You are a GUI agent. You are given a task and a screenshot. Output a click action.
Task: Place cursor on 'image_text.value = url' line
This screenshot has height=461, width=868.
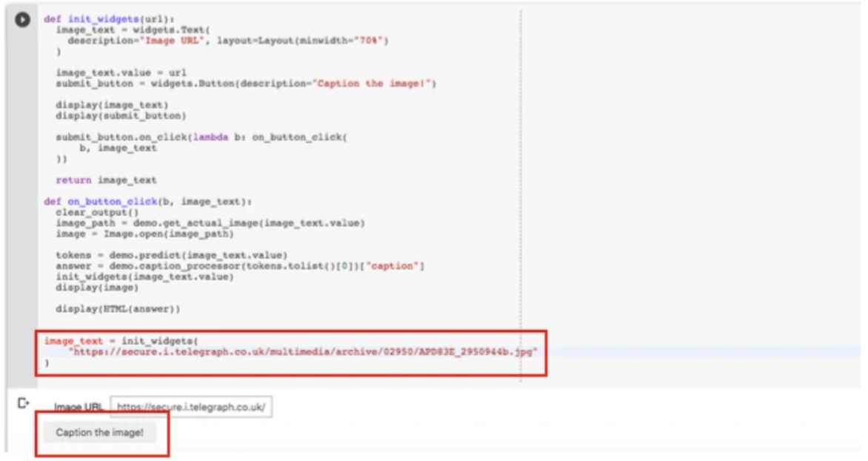pos(121,73)
